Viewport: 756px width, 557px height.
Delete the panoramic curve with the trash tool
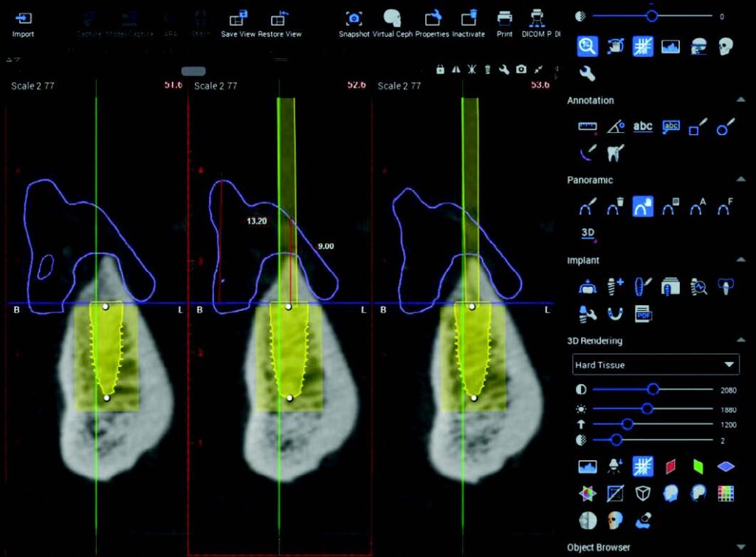(614, 206)
